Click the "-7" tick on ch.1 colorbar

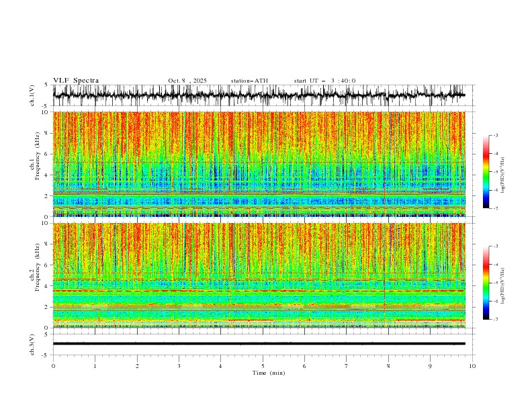click(495, 208)
